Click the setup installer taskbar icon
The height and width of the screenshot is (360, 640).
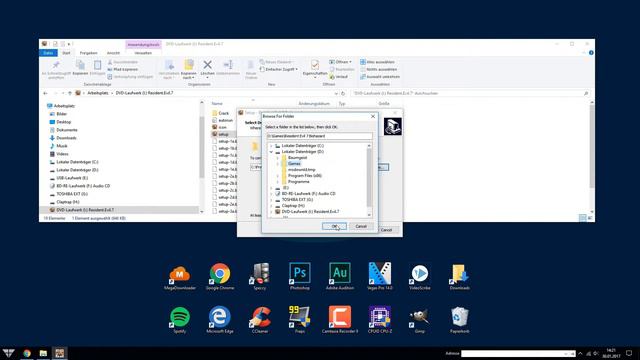[60, 353]
